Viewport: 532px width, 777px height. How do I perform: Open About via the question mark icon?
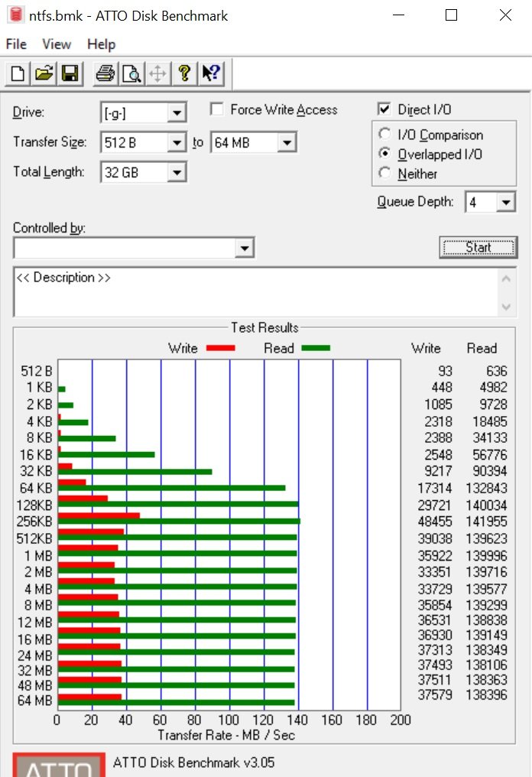pyautogui.click(x=184, y=74)
